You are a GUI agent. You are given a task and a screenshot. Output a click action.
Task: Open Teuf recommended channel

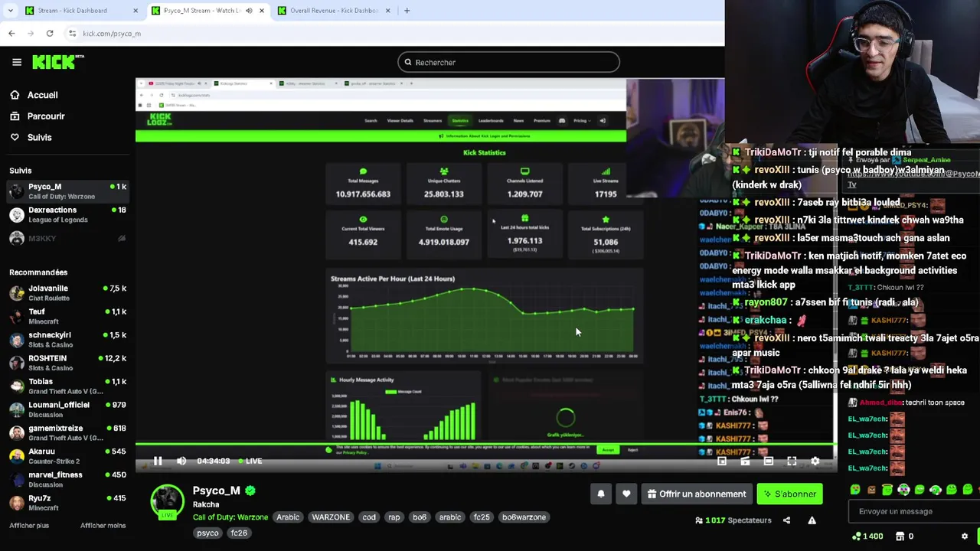click(67, 316)
